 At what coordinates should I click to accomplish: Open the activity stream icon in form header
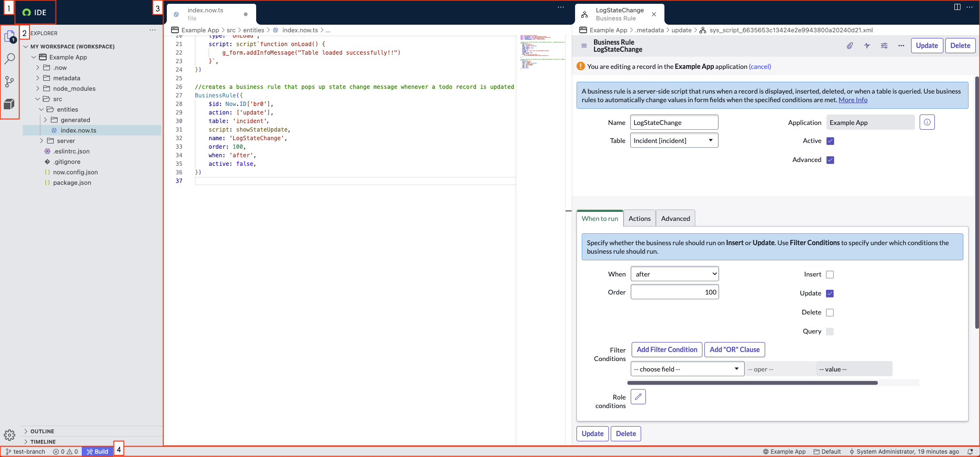click(x=867, y=46)
